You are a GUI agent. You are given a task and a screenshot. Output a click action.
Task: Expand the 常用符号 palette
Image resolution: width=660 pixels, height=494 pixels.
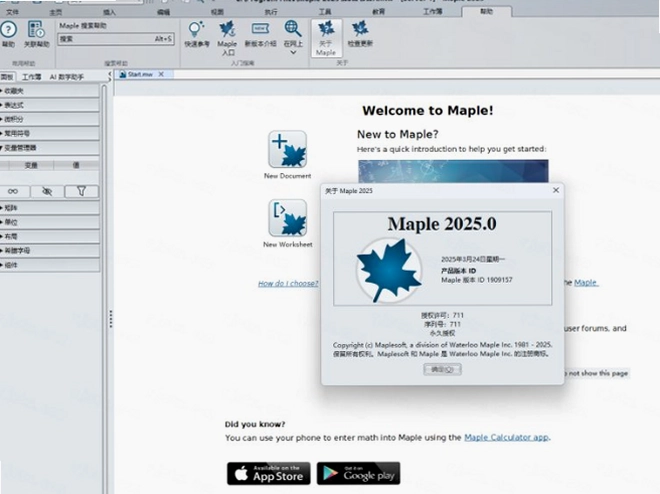50,134
